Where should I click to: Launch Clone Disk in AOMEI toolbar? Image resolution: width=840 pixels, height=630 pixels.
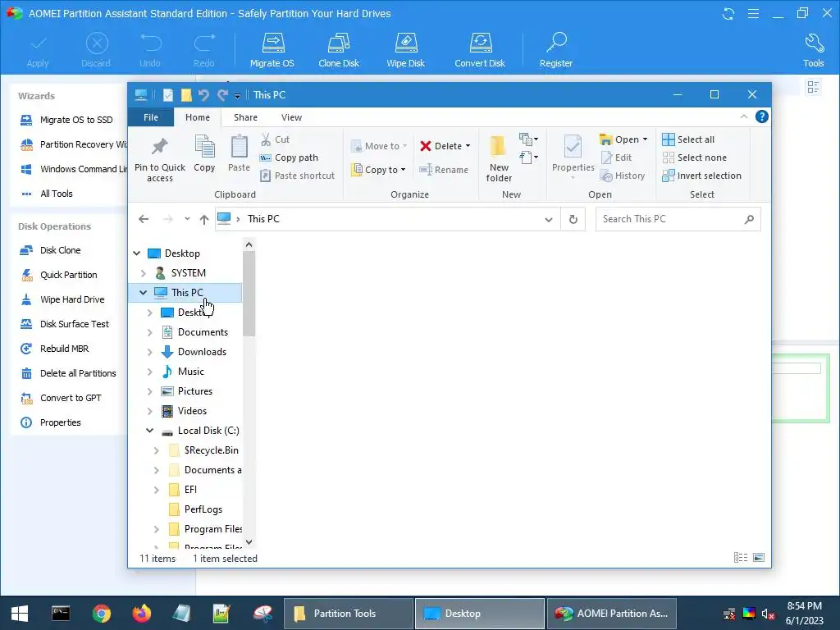(339, 50)
